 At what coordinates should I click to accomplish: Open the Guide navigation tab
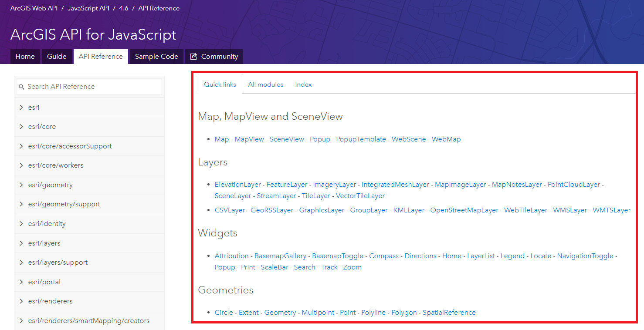tap(57, 57)
